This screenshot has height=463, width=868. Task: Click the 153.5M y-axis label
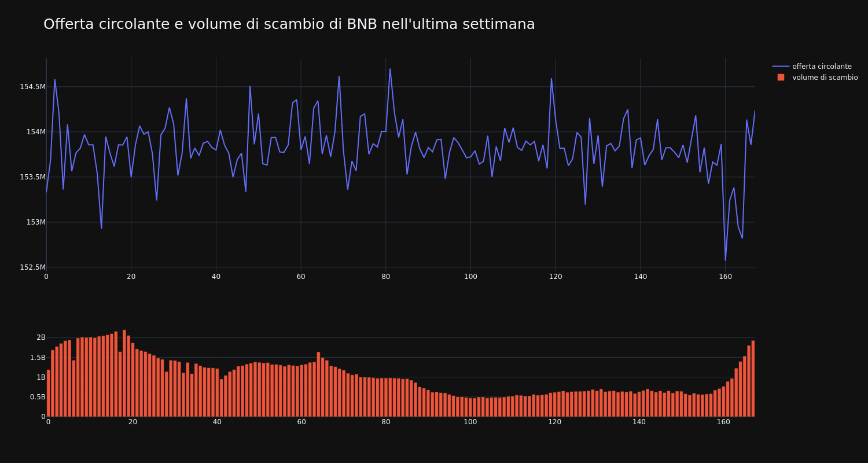tap(32, 177)
